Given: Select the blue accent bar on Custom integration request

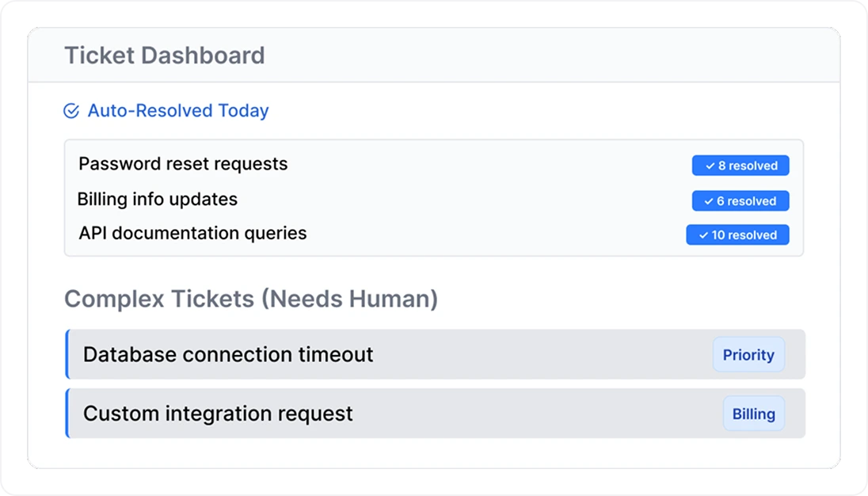Looking at the screenshot, I should coord(67,414).
